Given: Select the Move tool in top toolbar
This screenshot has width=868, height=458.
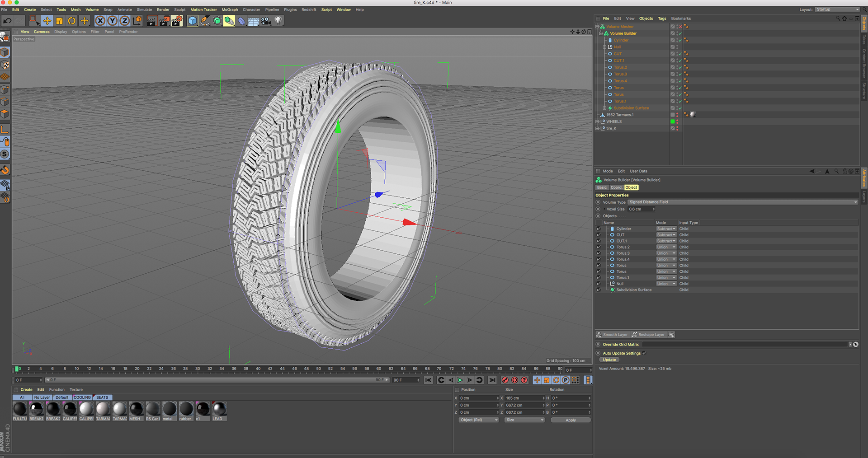Looking at the screenshot, I should 47,21.
